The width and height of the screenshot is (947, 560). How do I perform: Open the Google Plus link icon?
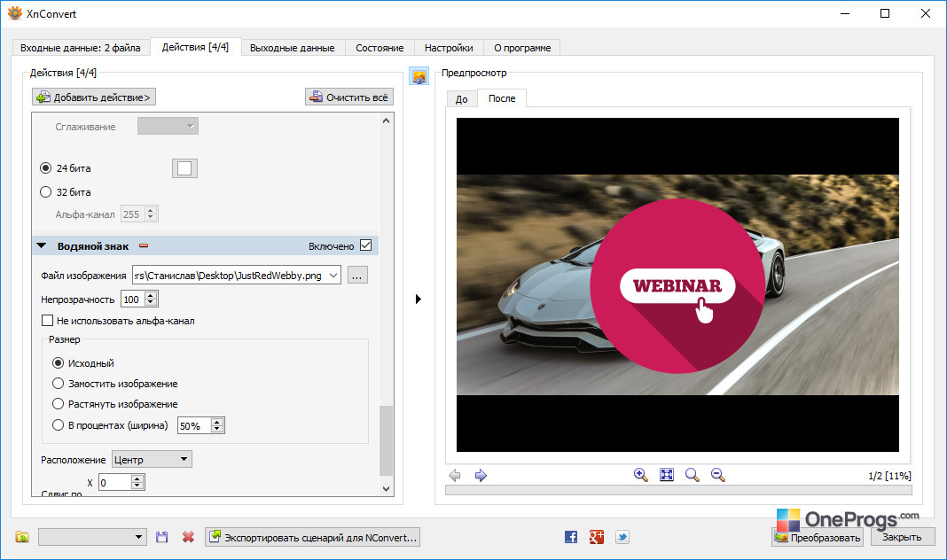(x=597, y=536)
